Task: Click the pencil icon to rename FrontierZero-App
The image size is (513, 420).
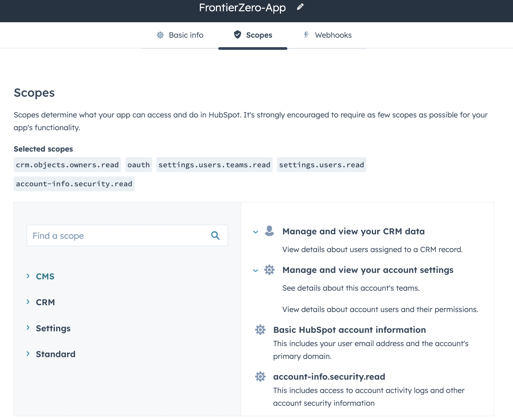Action: (x=300, y=7)
